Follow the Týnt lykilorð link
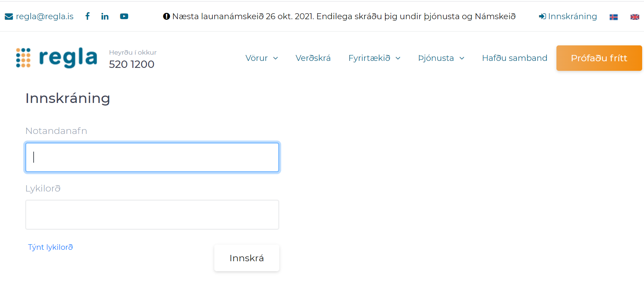Screen dimensions: 644x297 point(51,247)
